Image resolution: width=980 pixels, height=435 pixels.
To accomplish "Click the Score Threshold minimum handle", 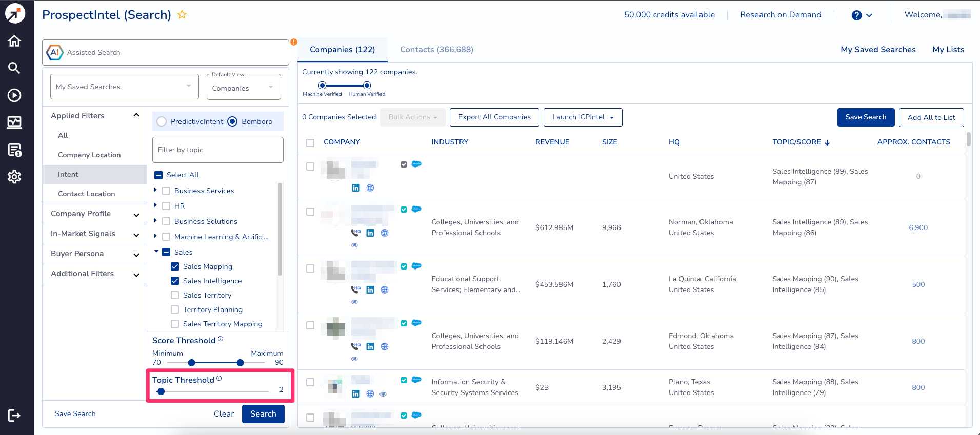I will (x=191, y=363).
